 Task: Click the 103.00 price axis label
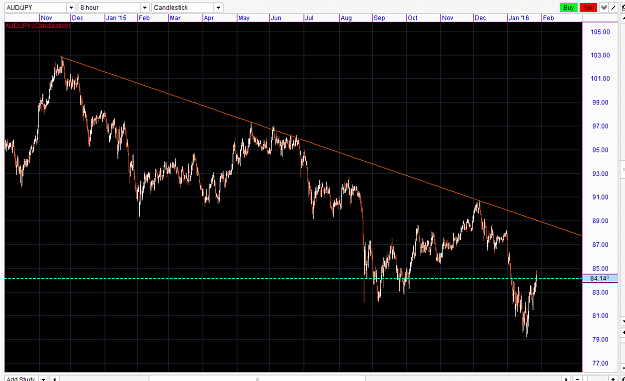coord(600,55)
